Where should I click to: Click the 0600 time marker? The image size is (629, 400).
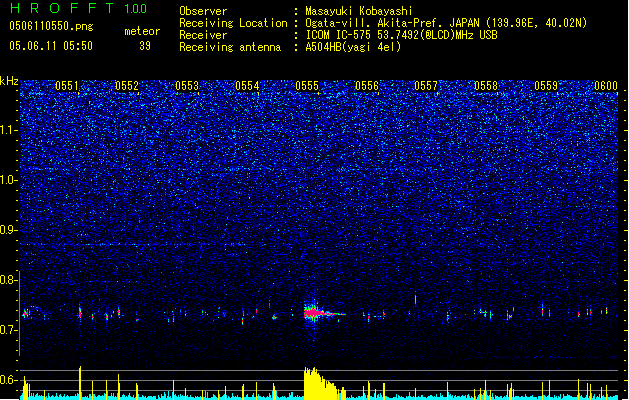(606, 86)
